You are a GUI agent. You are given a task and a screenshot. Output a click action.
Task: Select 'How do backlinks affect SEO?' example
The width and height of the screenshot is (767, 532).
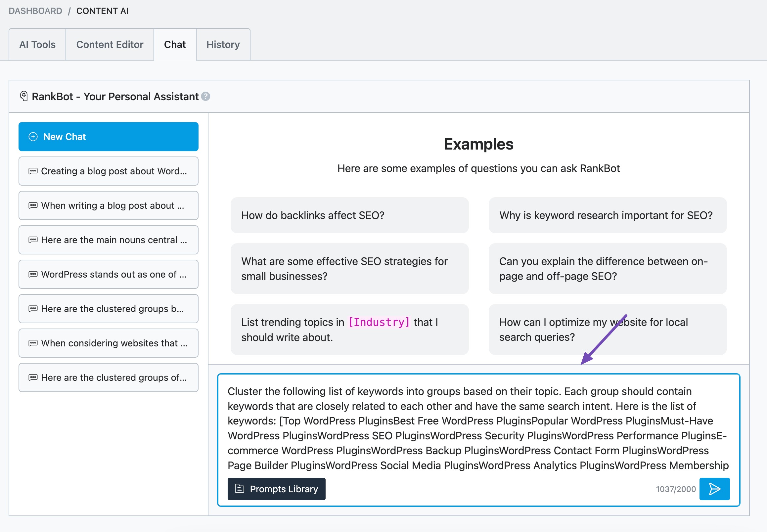[349, 215]
